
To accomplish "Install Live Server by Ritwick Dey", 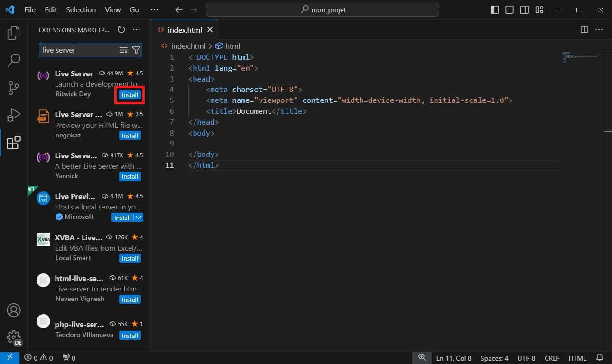I will 130,95.
